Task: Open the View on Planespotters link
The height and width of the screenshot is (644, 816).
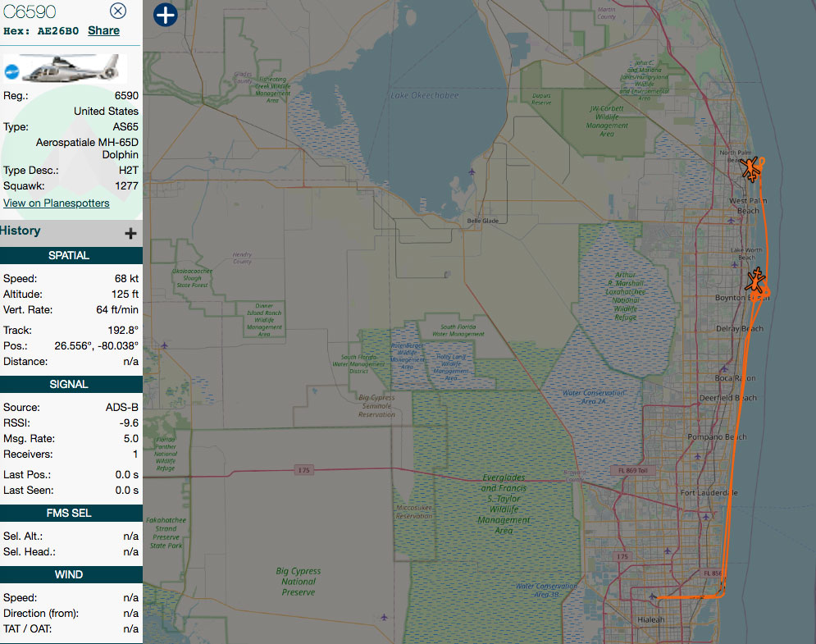Action: [57, 203]
